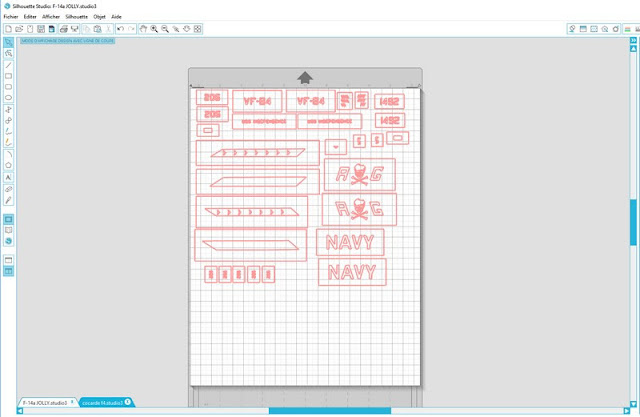Click the open folder icon

(x=19, y=29)
